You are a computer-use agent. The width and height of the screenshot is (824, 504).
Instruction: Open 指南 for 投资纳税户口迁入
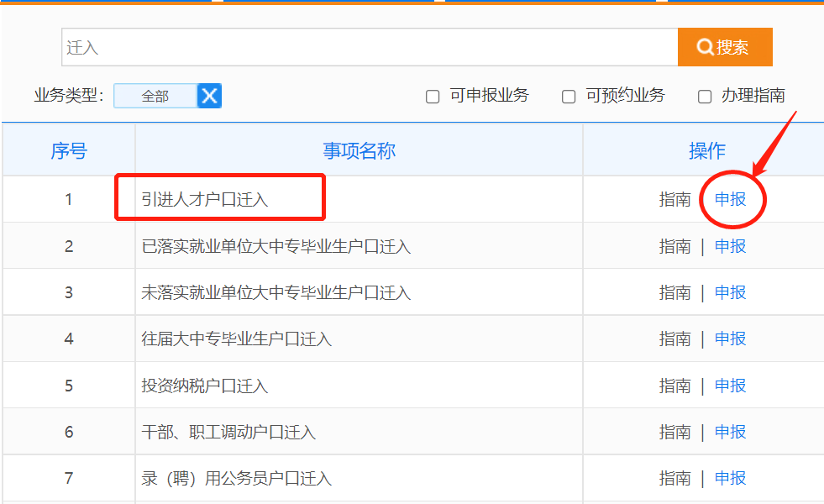coord(674,386)
